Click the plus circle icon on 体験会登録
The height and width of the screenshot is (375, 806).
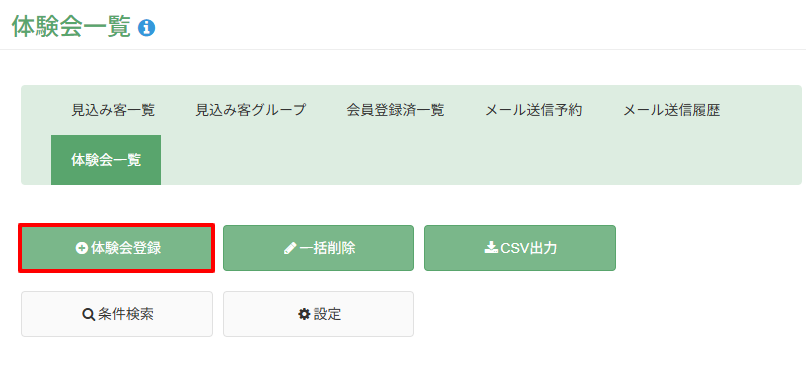point(81,248)
